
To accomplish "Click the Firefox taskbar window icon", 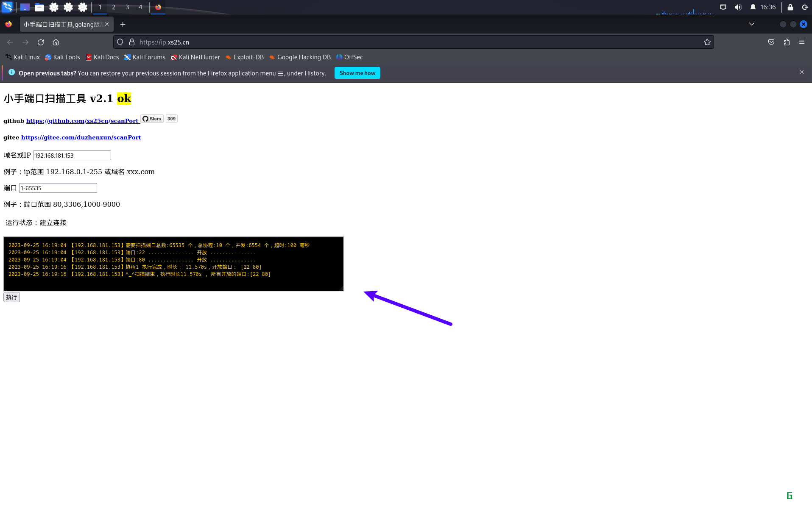I will coord(158,7).
